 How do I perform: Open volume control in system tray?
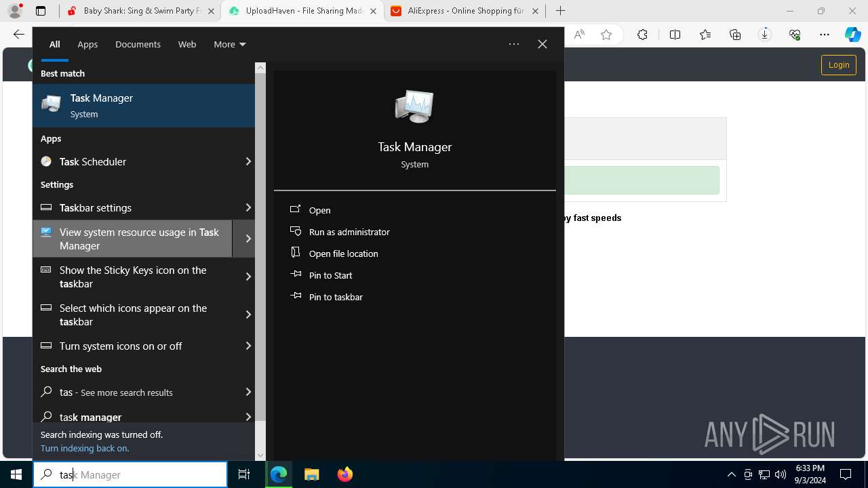(781, 474)
